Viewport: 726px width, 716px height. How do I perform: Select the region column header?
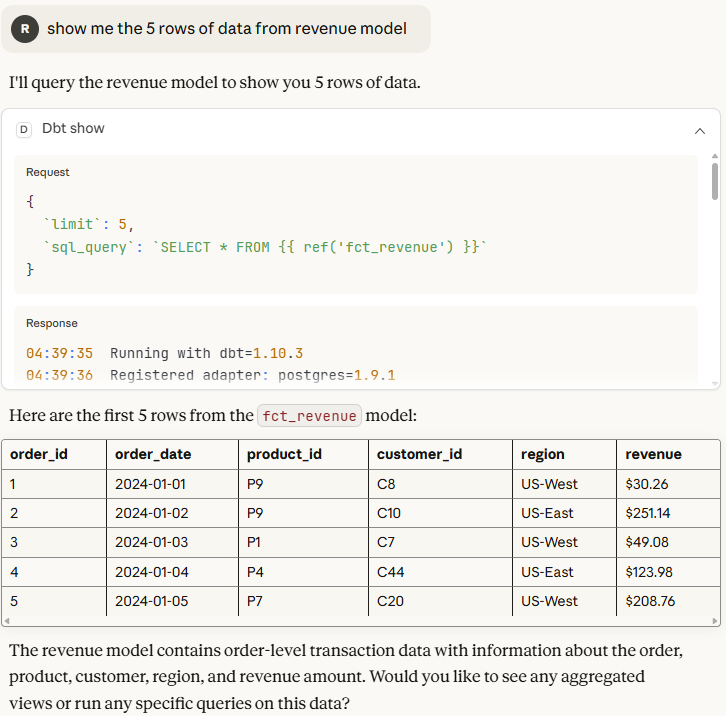pyautogui.click(x=542, y=454)
